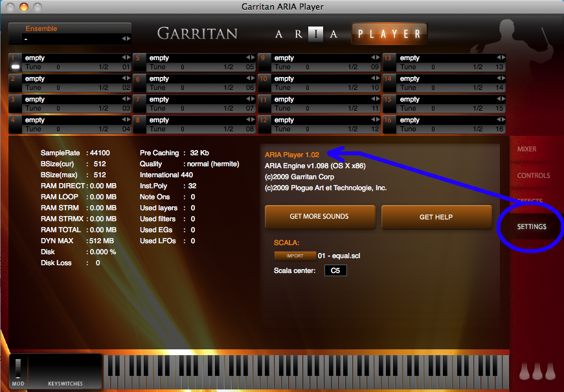Select instrument slot number 1
The width and height of the screenshot is (564, 392).
click(14, 58)
